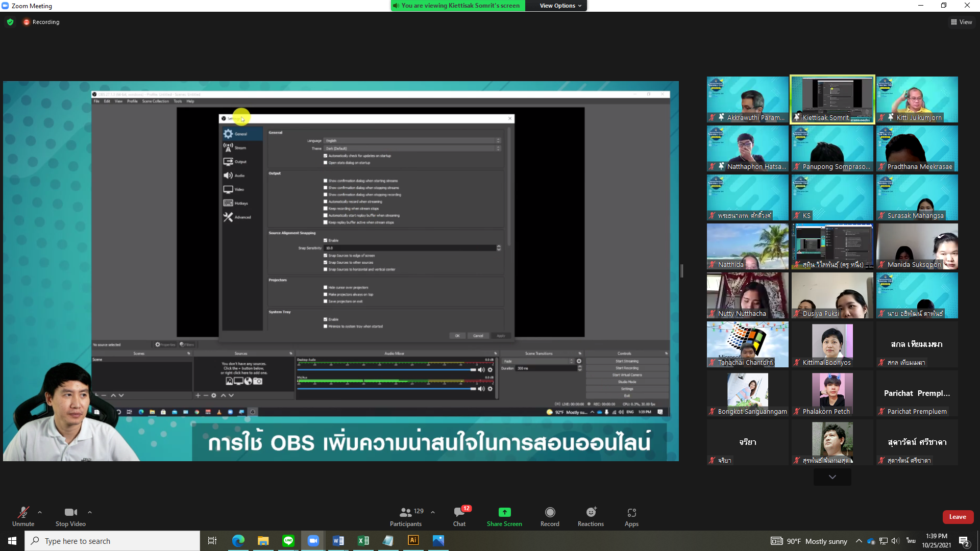Show hidden system tray icons
The width and height of the screenshot is (980, 551).
click(x=859, y=541)
